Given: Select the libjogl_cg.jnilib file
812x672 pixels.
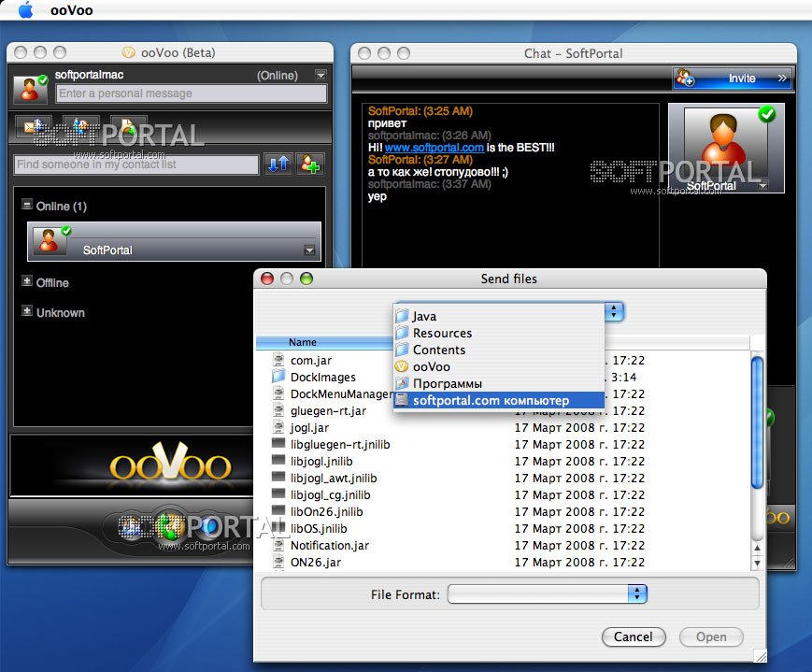Looking at the screenshot, I should pyautogui.click(x=330, y=494).
